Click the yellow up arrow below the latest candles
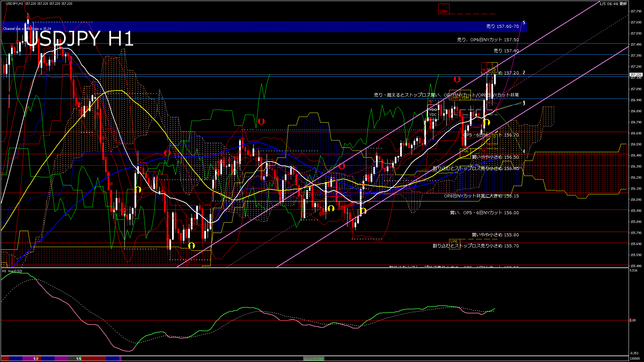 tap(487, 122)
